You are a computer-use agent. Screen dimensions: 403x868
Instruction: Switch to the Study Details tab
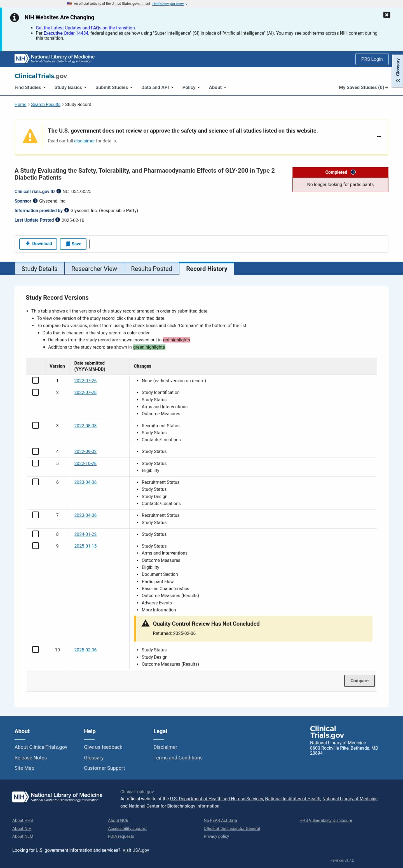(x=39, y=269)
